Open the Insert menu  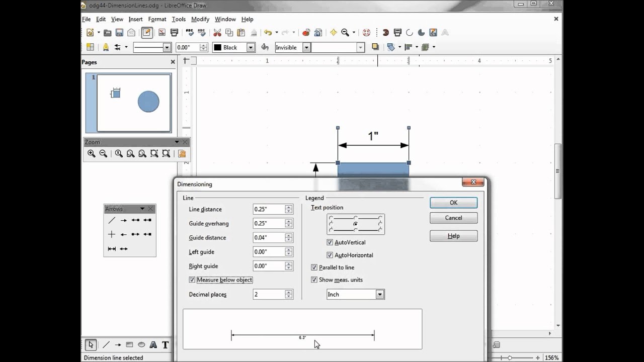click(x=135, y=19)
